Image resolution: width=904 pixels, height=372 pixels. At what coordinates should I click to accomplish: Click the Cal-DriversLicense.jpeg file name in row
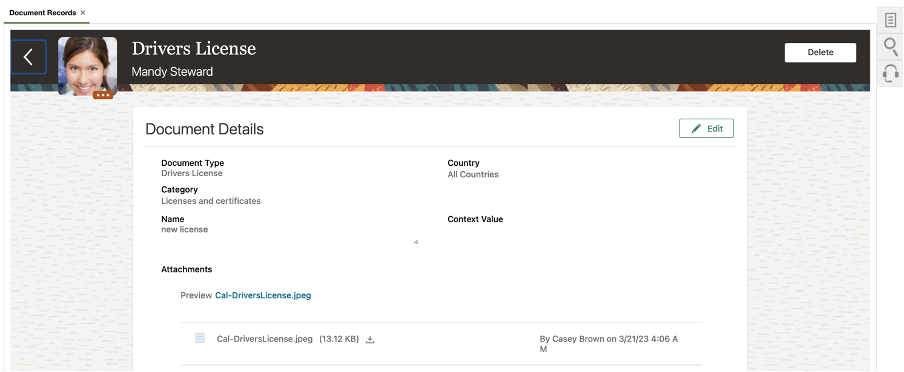265,339
